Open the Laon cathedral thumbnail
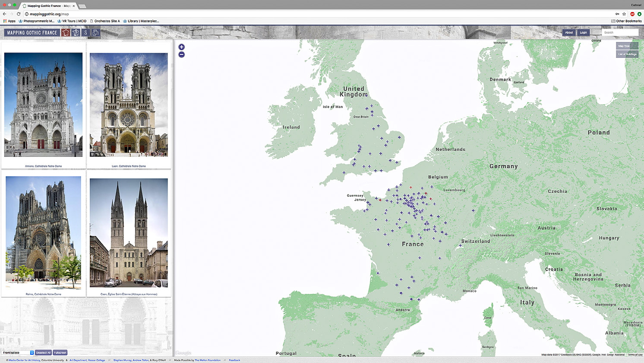Screen dimensions: 644x363 (129, 105)
